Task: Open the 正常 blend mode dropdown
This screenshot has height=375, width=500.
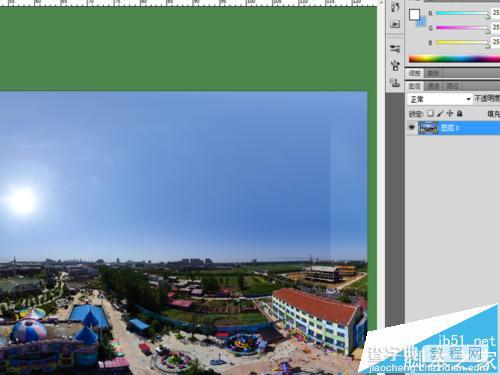Action: point(440,99)
